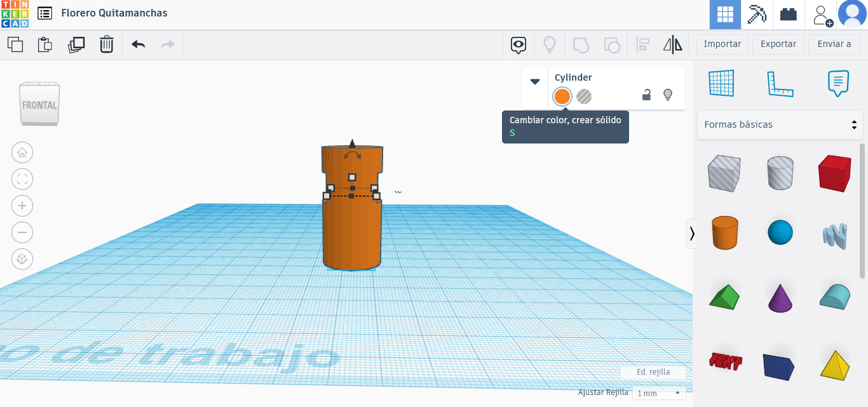Select the striped Box hole shape

(x=724, y=173)
